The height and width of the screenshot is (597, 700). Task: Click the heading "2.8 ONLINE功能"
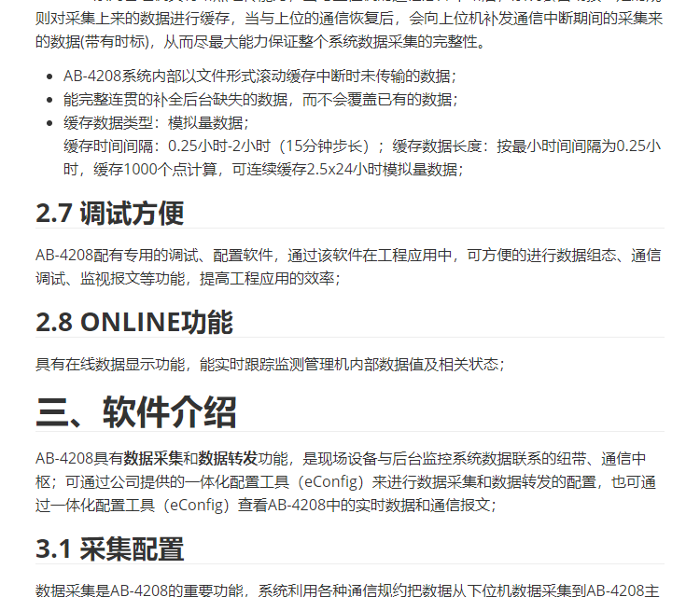coord(134,322)
